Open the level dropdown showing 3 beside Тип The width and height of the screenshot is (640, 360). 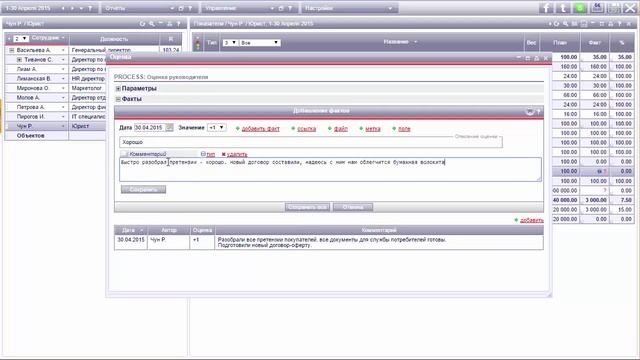pyautogui.click(x=230, y=42)
